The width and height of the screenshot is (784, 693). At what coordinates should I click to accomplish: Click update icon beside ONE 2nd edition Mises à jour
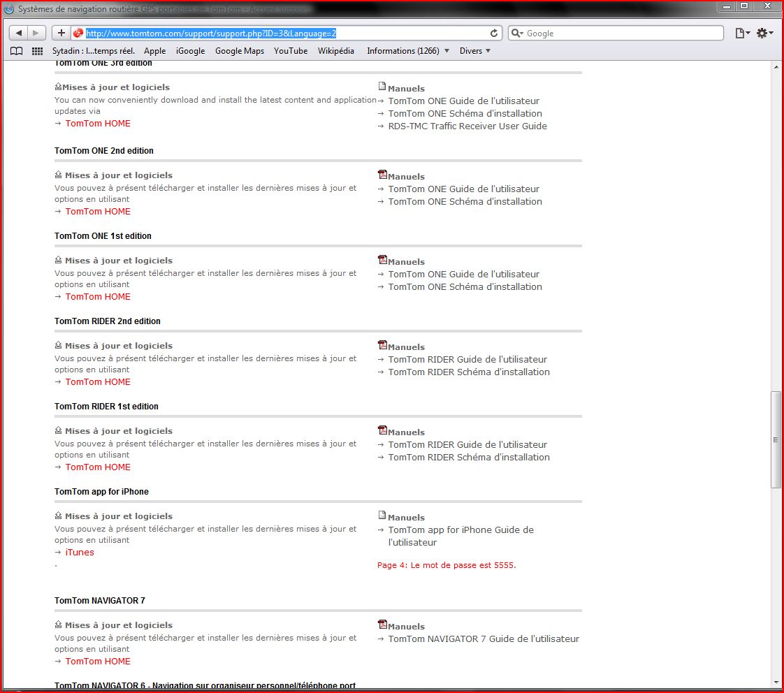(x=59, y=175)
